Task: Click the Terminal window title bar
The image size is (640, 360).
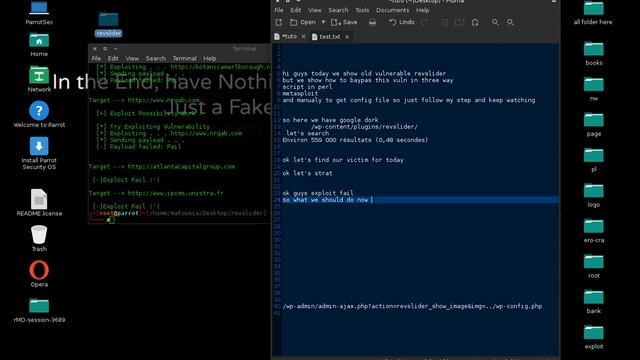Action: pyautogui.click(x=180, y=49)
